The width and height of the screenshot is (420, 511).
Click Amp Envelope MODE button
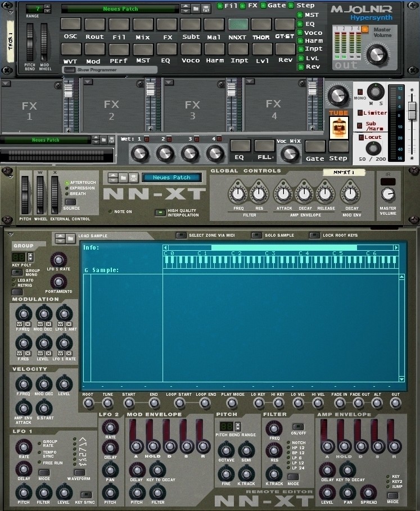click(392, 495)
